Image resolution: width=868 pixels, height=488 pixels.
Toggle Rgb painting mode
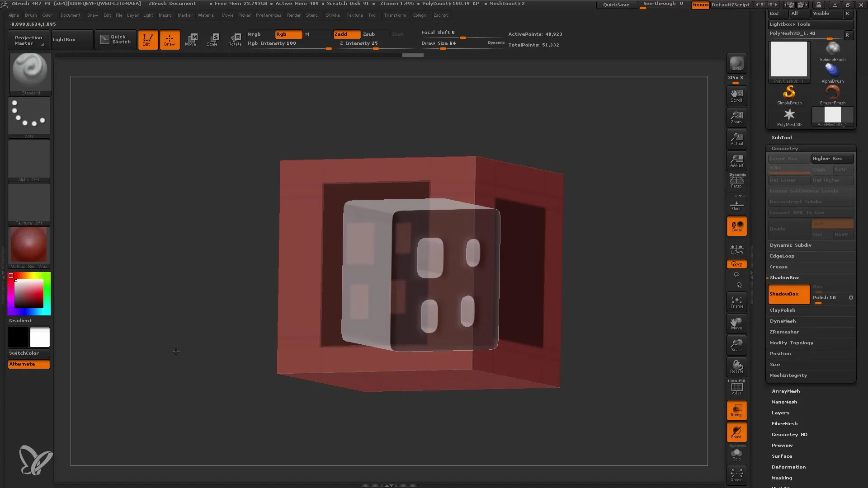click(288, 34)
